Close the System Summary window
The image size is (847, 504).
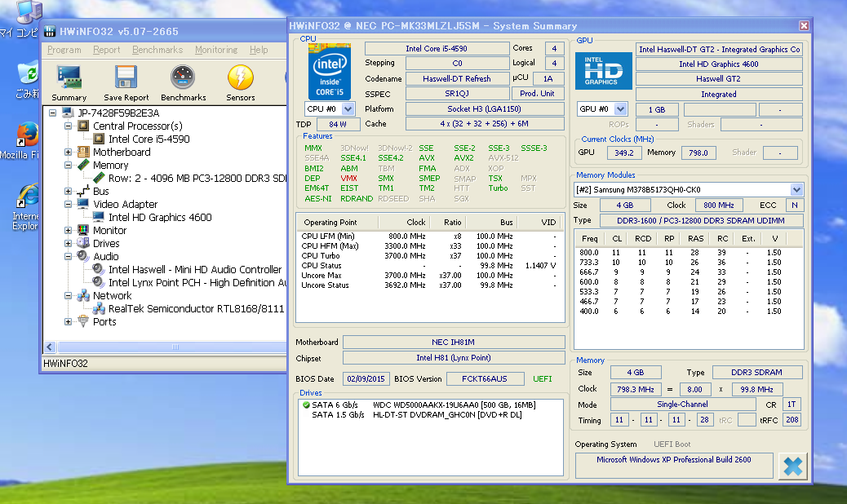[x=804, y=26]
